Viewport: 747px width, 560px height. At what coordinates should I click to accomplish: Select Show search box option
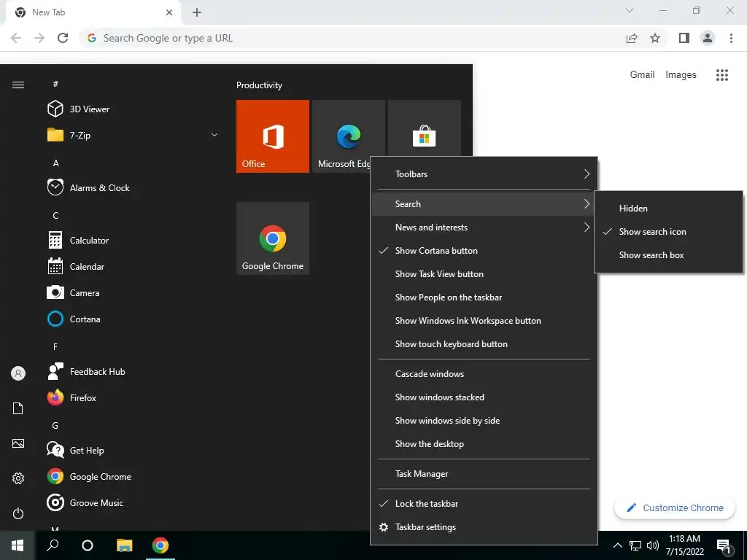point(668,254)
